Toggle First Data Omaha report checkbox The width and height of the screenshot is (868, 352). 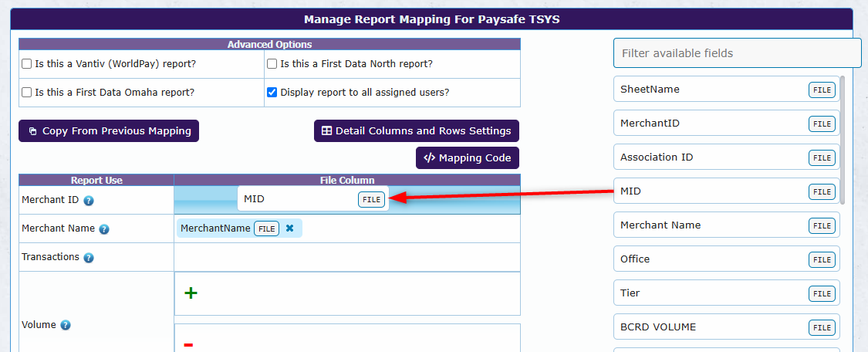(x=26, y=93)
